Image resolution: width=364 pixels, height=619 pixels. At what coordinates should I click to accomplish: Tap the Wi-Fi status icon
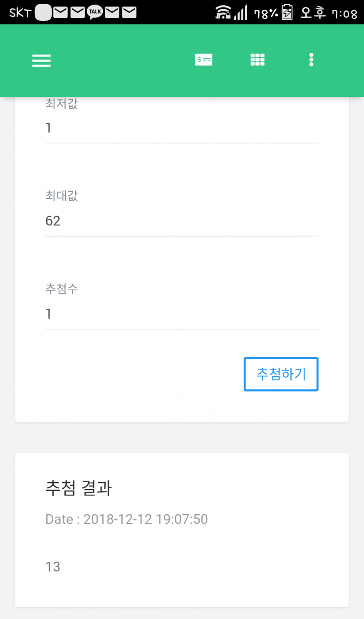point(223,12)
